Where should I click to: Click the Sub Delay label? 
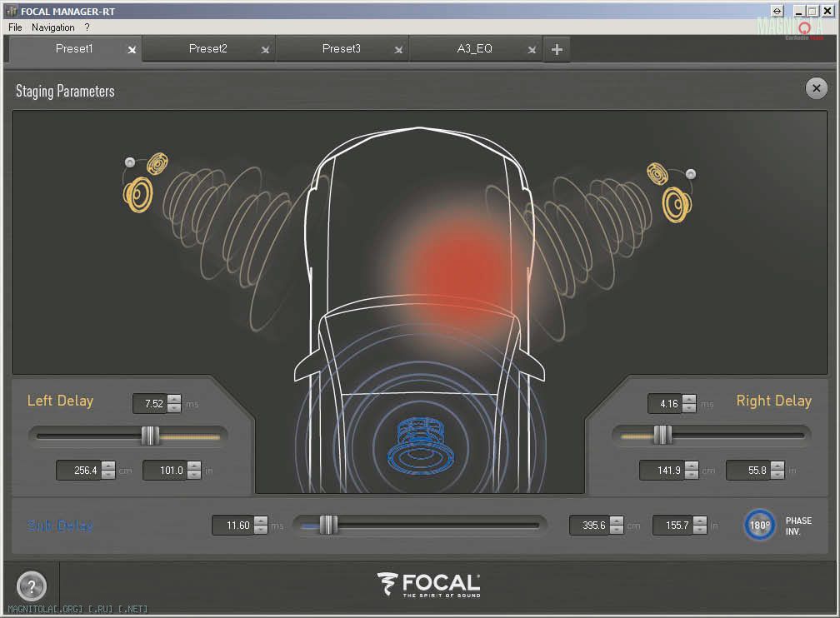(60, 526)
